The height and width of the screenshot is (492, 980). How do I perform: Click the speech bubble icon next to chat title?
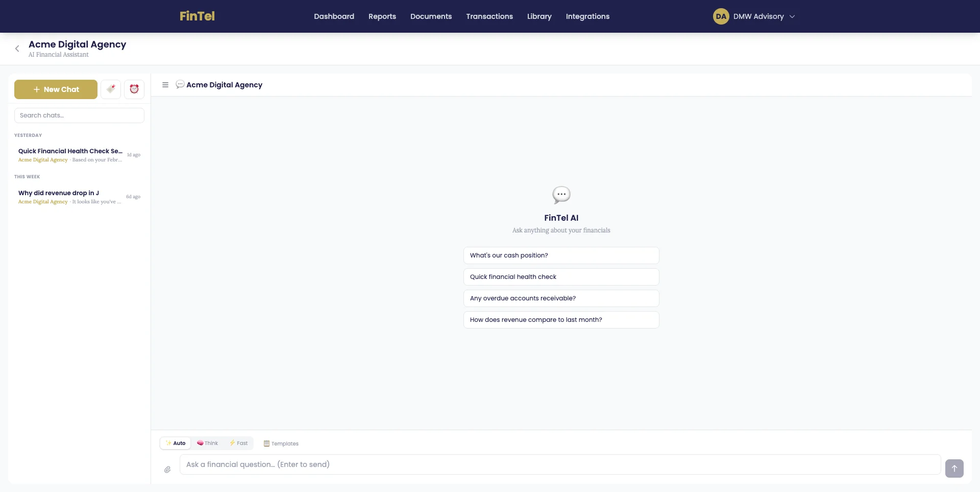click(x=180, y=84)
